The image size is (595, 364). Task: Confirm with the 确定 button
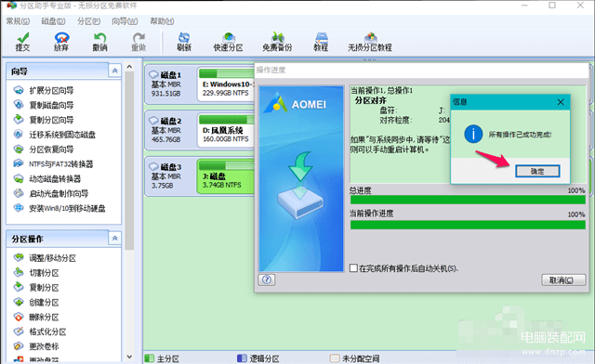[x=537, y=172]
